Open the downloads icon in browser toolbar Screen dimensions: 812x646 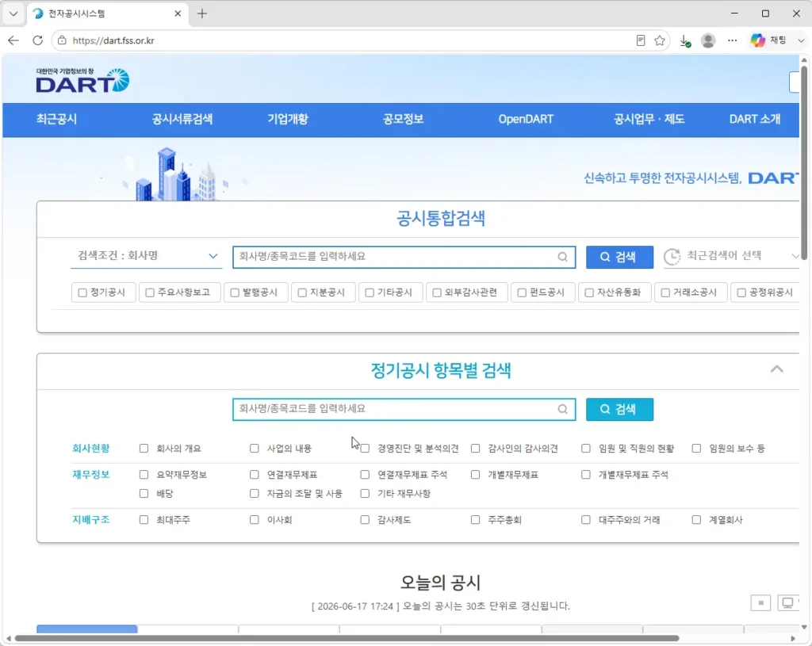click(684, 40)
